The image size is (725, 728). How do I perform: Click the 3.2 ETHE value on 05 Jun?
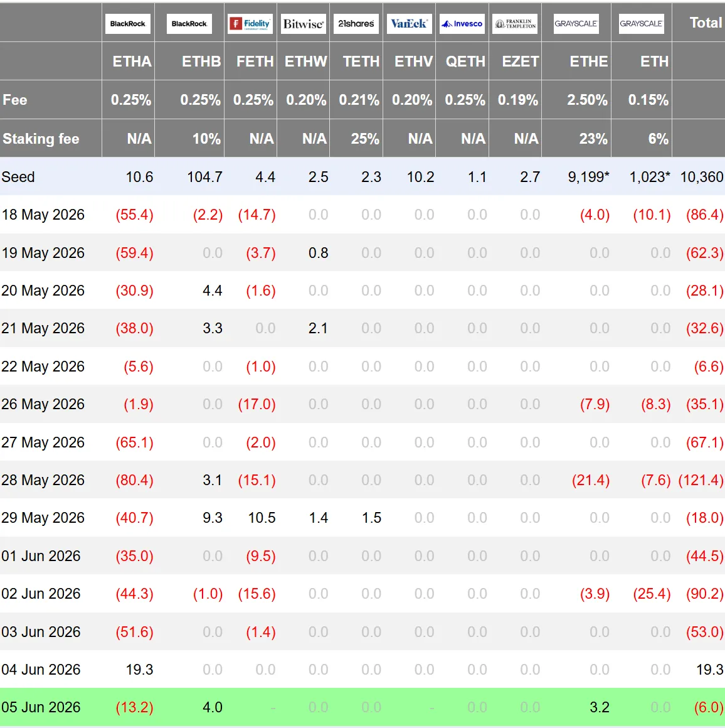pyautogui.click(x=600, y=707)
